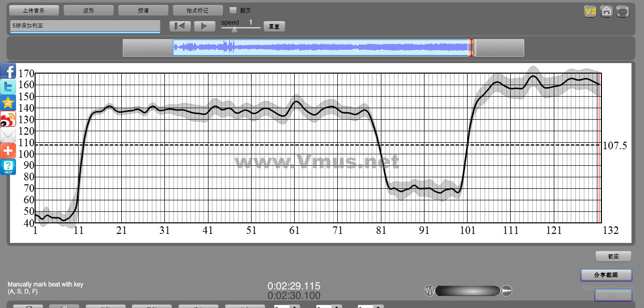
Task: Click the 170 label on the tempo axis
Action: click(x=26, y=74)
